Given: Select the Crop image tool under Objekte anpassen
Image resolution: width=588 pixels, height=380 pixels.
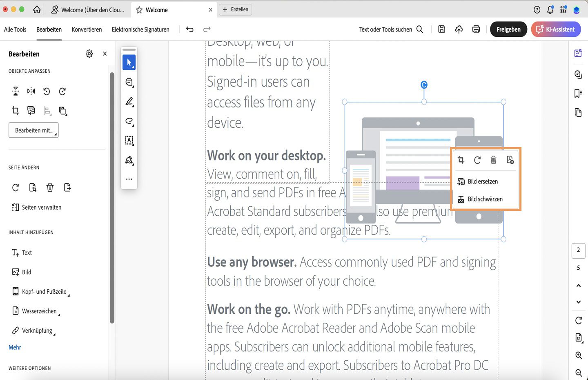Looking at the screenshot, I should click(x=16, y=110).
